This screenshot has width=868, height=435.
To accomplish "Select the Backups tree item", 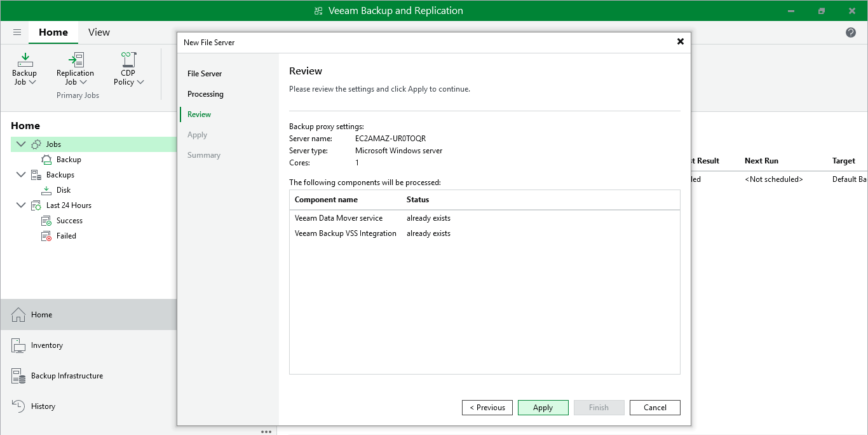I will click(x=60, y=175).
